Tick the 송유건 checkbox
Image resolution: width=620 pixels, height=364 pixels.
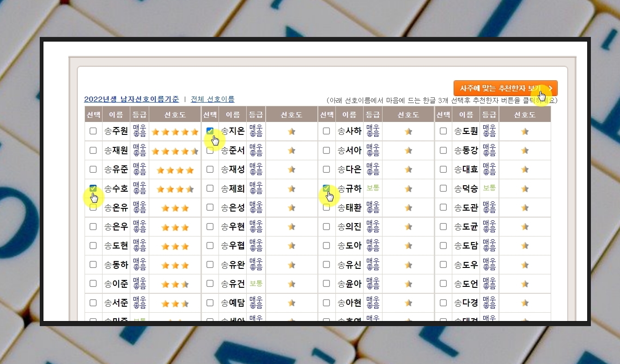click(x=210, y=283)
